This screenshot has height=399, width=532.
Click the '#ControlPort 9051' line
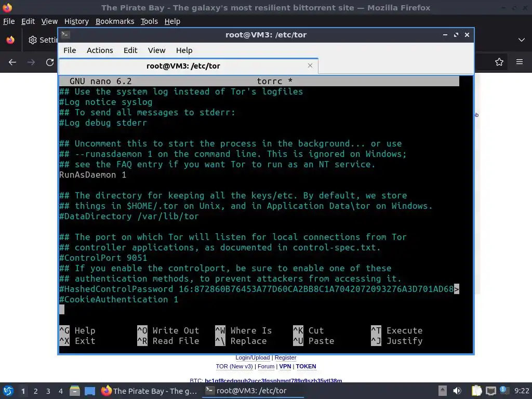pos(103,258)
